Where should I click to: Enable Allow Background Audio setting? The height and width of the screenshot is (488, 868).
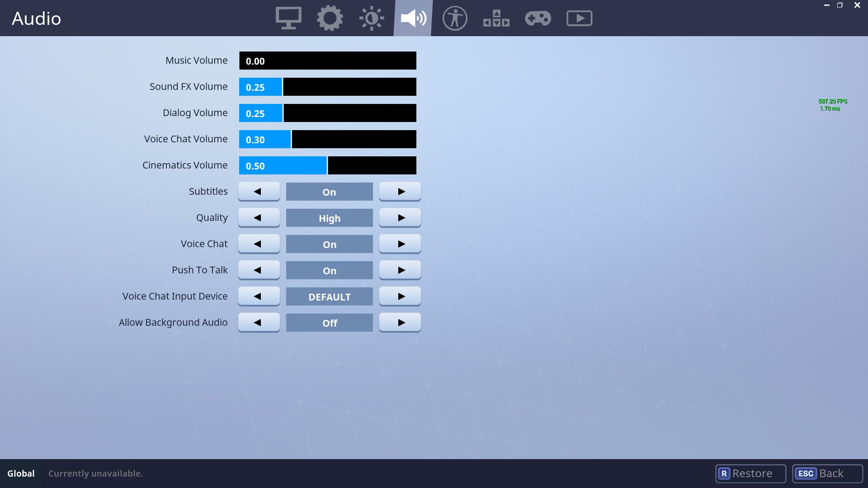401,322
